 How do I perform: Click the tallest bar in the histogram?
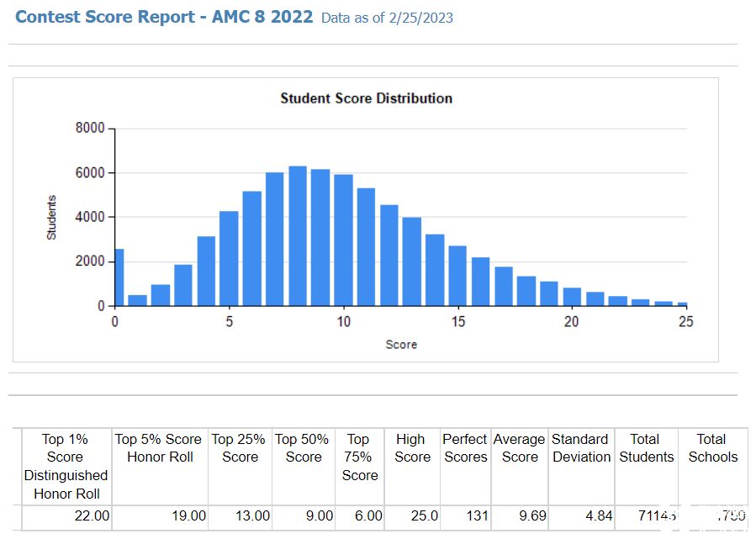[x=298, y=236]
